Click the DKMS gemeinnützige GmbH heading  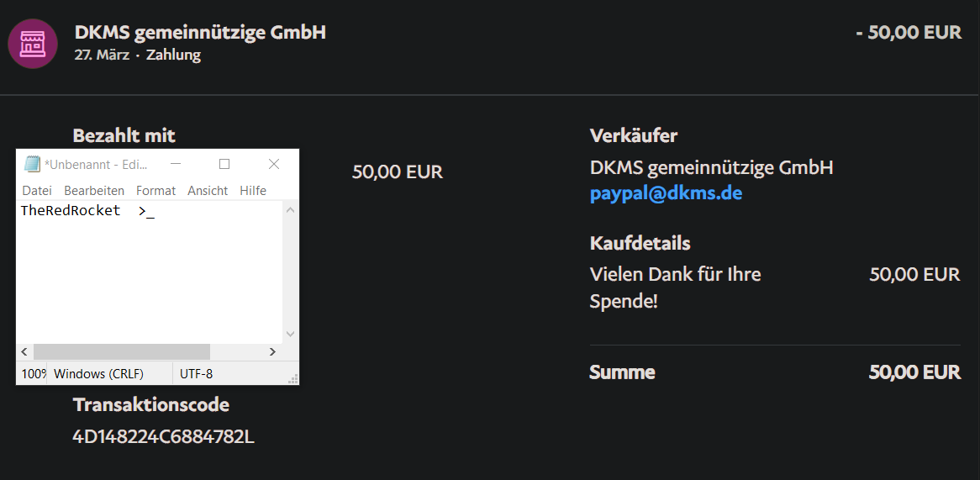(x=200, y=33)
